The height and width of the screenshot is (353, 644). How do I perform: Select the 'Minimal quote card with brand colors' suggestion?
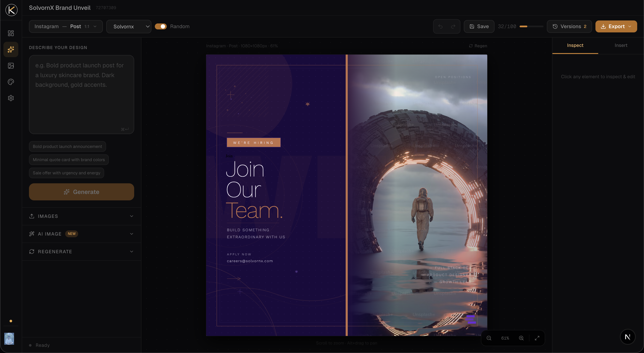tap(69, 160)
